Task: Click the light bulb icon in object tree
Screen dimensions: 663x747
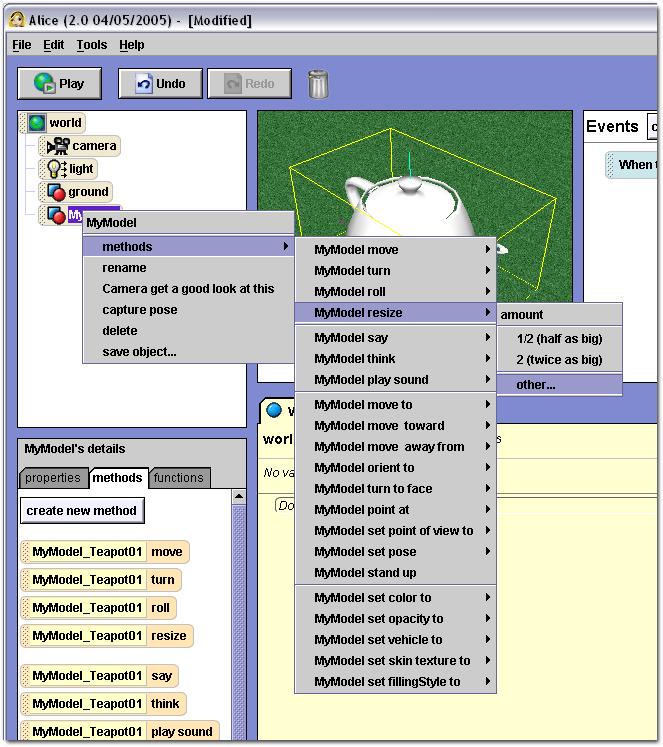Action: coord(57,169)
